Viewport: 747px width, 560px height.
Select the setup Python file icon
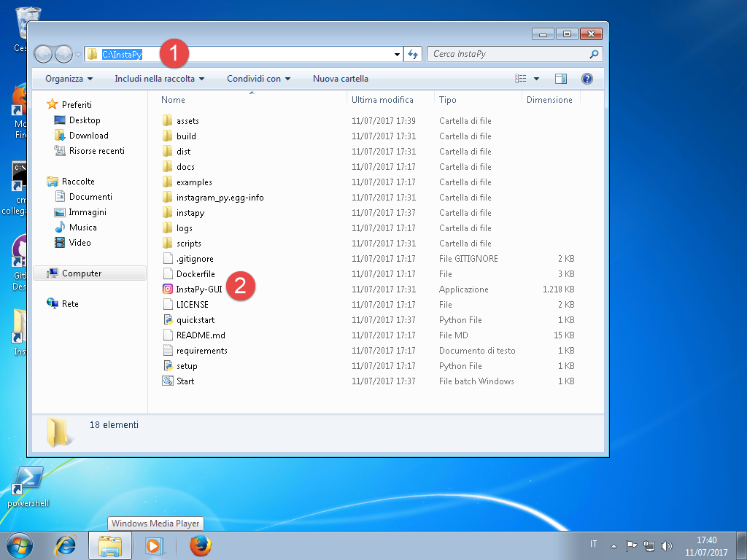[x=167, y=366]
